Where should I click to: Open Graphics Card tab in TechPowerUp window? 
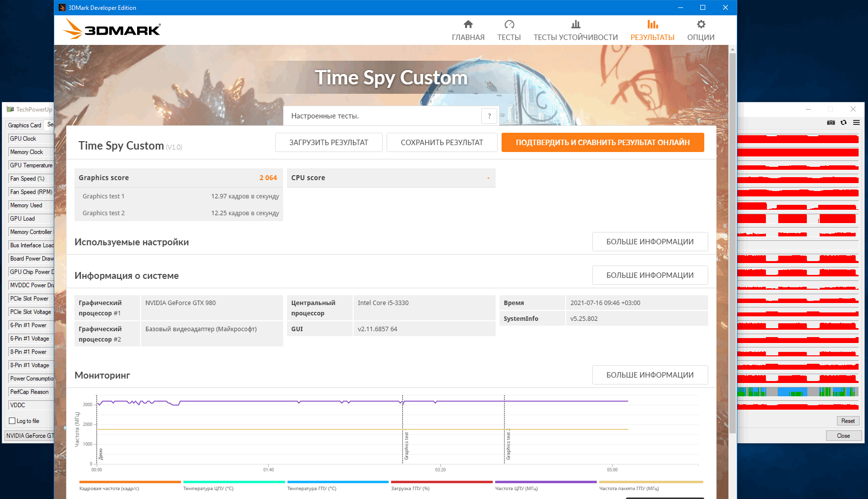click(25, 125)
